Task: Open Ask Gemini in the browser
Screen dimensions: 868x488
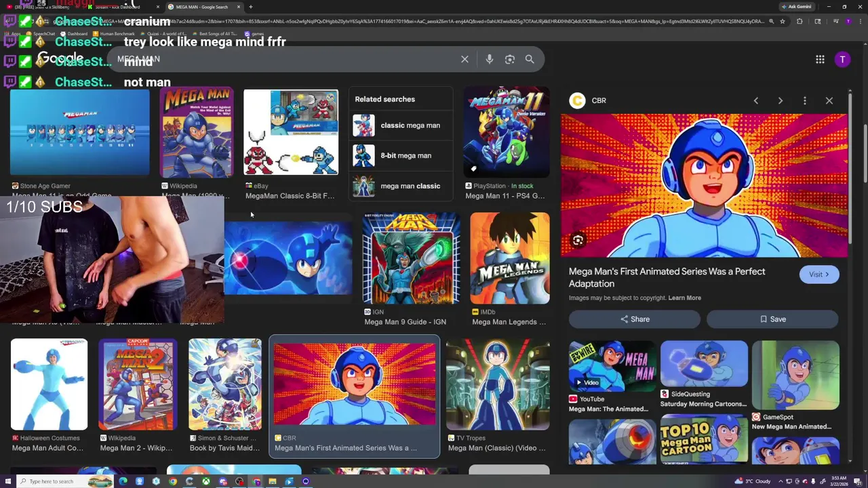Action: pyautogui.click(x=797, y=7)
